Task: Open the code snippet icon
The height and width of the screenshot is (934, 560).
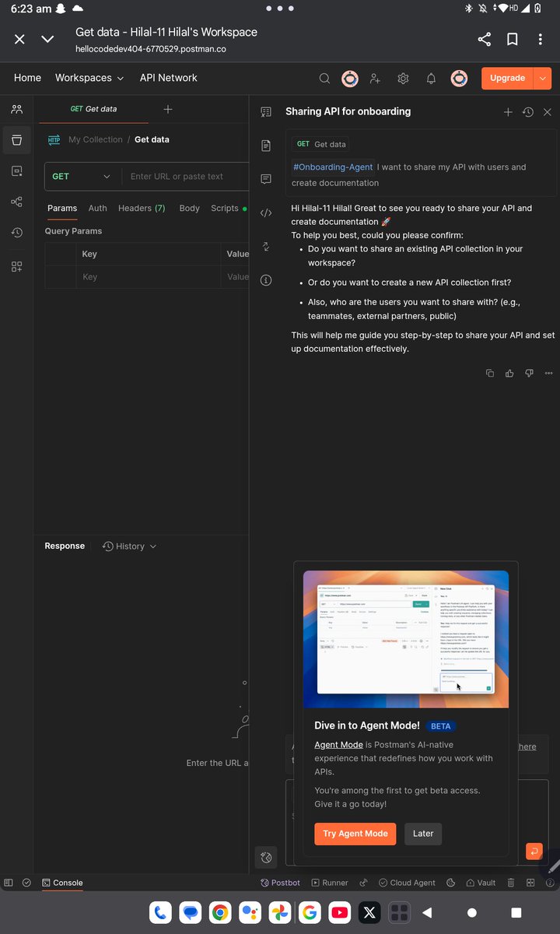Action: point(266,212)
